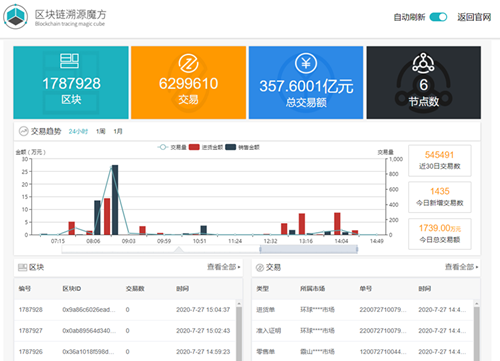500x361 pixels.
Task: Click the yen icon in blue card
Action: tap(306, 63)
